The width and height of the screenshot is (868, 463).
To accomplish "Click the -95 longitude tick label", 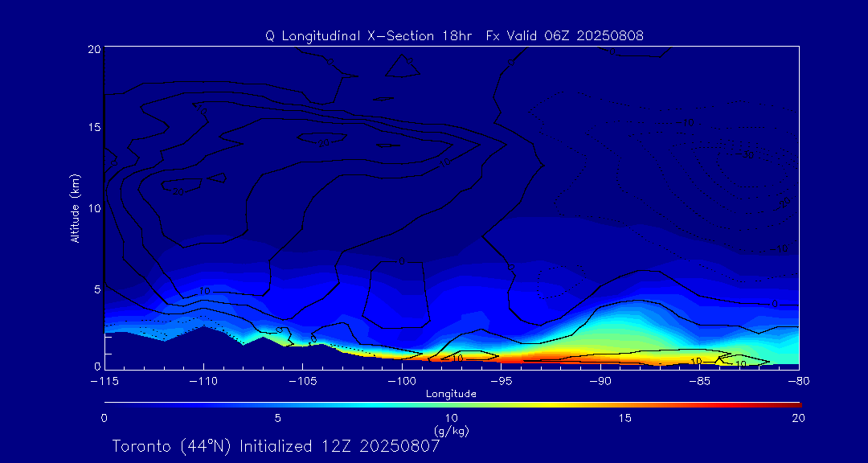I will click(501, 382).
